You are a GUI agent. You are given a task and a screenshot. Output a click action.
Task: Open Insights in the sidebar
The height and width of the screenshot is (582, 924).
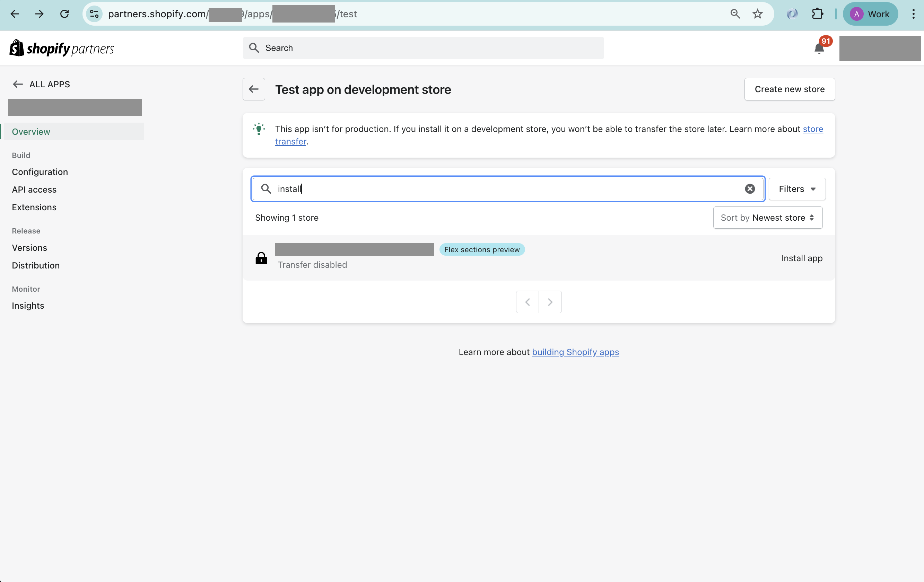(28, 306)
